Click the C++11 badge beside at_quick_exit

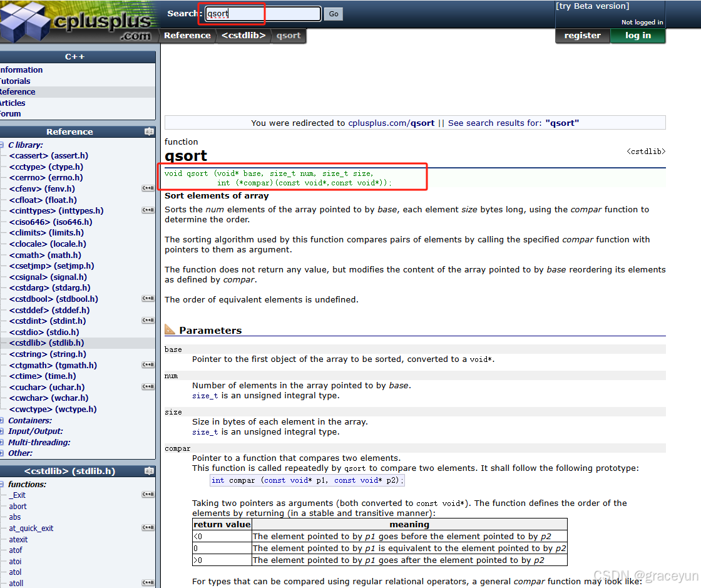148,528
